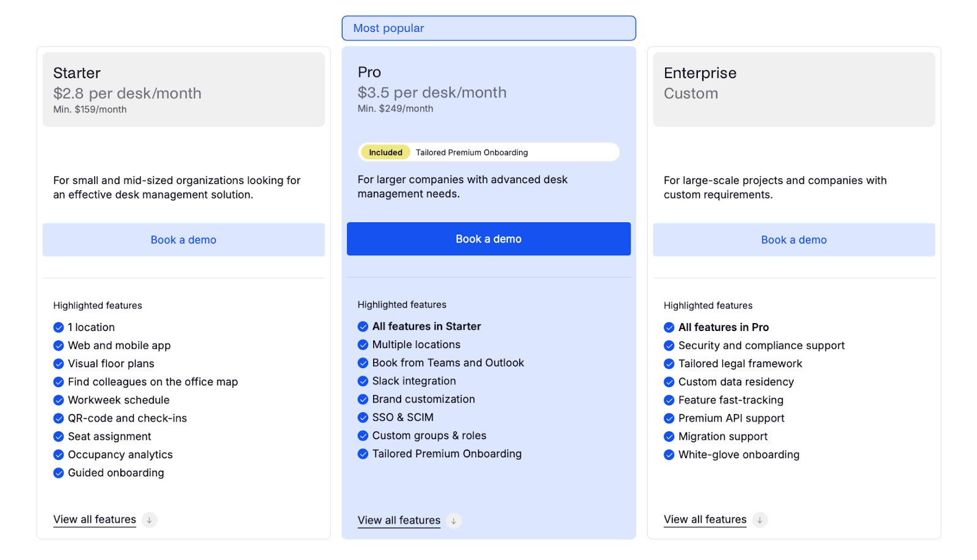Viewport: 977px width, 560px height.
Task: Expand Pro features with the down-arrow icon
Action: (454, 521)
